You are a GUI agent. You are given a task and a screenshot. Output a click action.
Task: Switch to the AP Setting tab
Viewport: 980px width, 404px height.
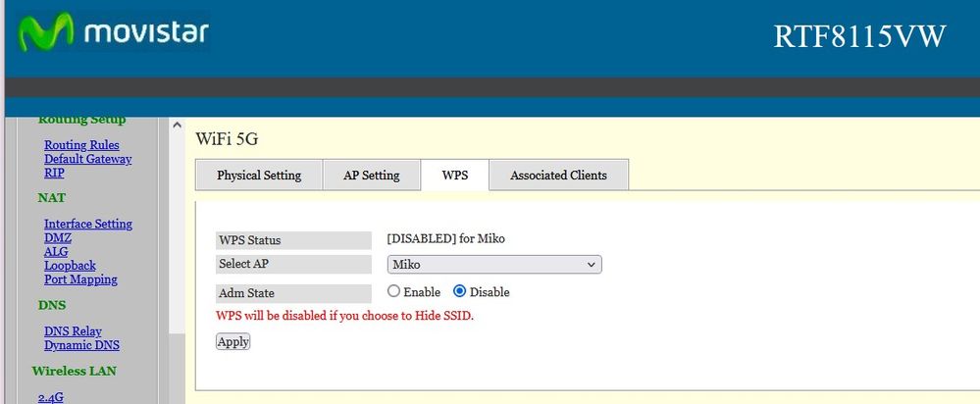click(371, 176)
